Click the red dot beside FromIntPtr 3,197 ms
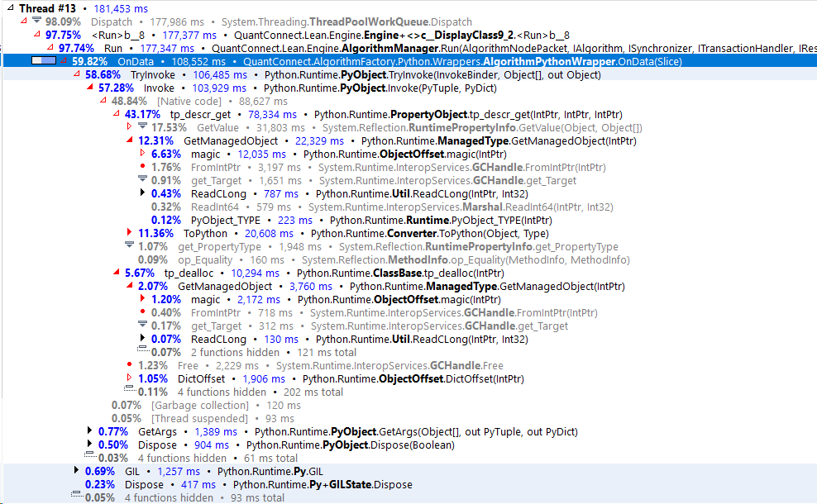 click(142, 166)
